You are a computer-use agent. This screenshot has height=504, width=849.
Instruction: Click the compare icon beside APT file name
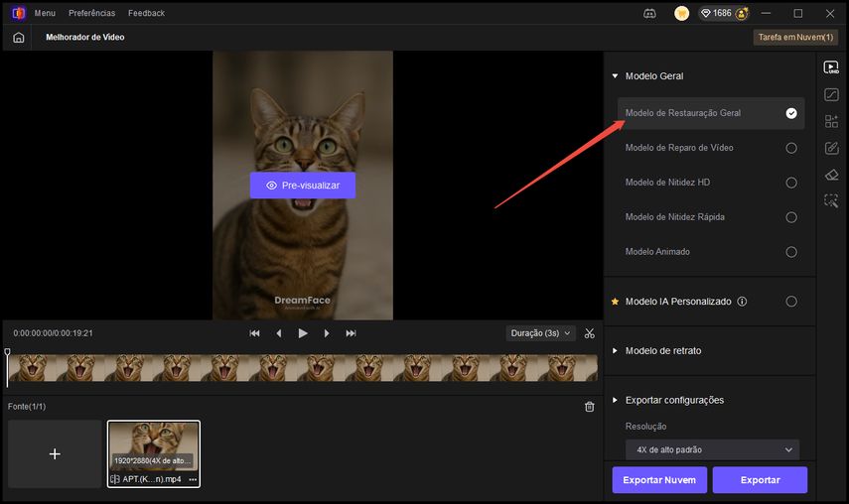pos(115,479)
